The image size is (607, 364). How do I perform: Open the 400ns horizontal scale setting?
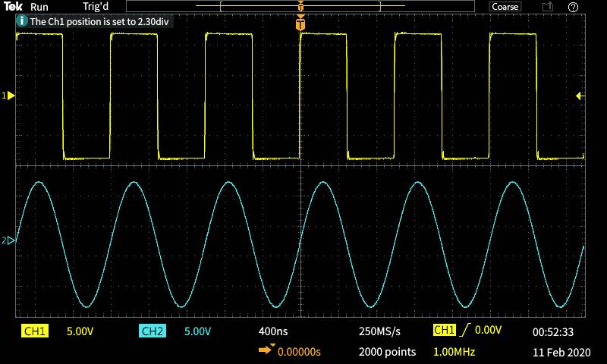(x=273, y=331)
